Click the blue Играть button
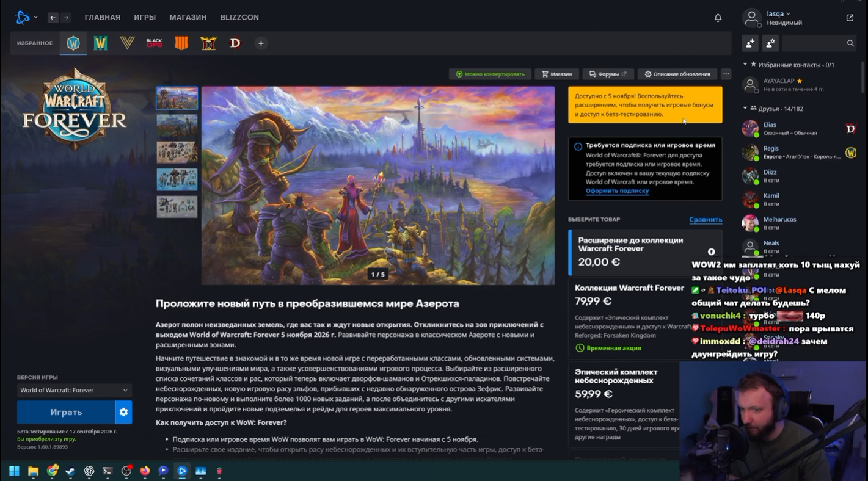This screenshot has width=868, height=481. (x=66, y=412)
